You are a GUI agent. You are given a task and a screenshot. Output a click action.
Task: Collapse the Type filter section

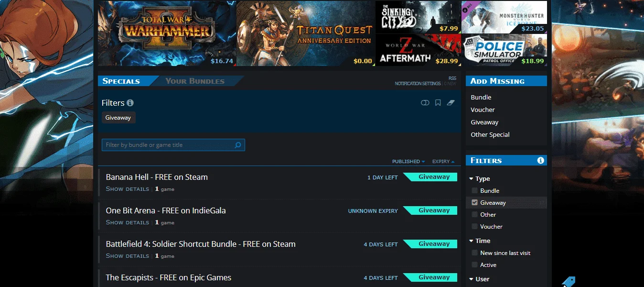[x=480, y=178]
